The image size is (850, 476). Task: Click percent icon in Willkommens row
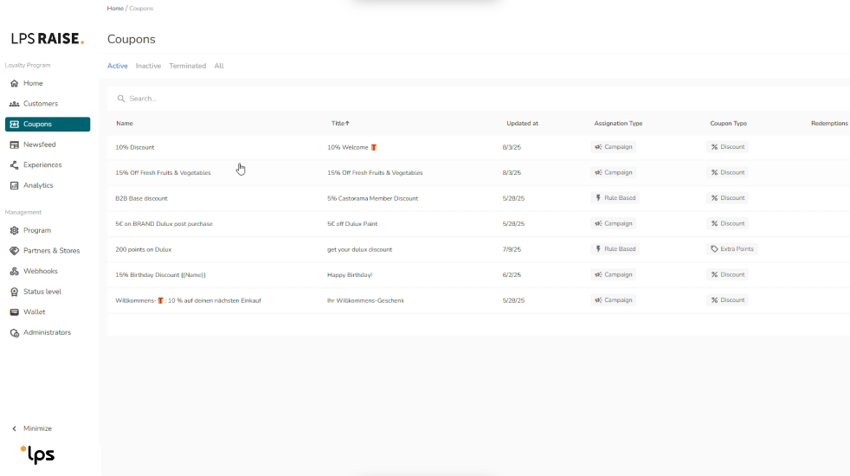pyautogui.click(x=714, y=300)
